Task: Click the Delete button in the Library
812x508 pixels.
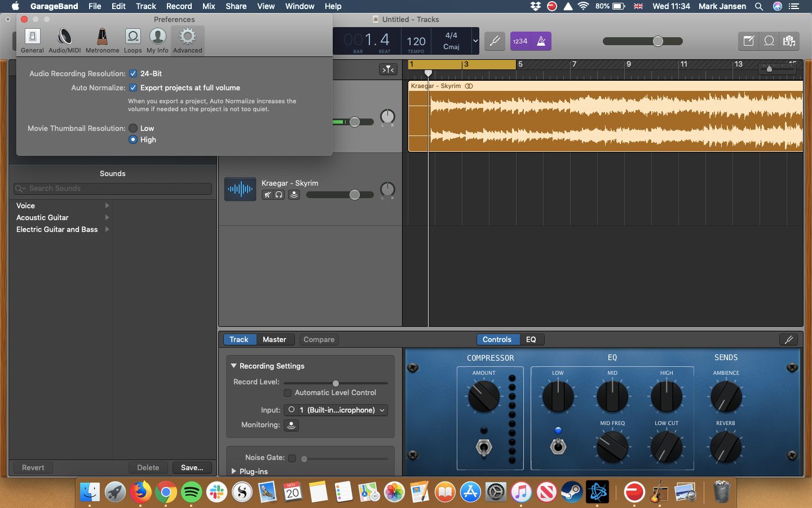Action: click(148, 467)
